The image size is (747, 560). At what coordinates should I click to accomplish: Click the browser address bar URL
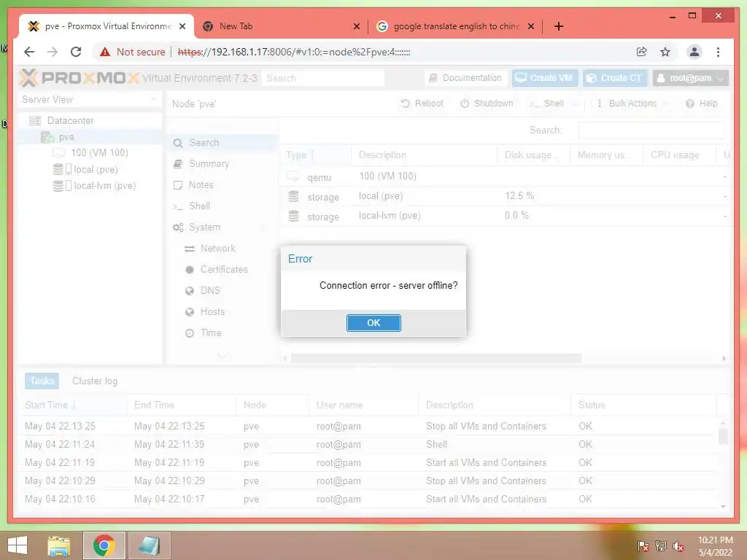click(294, 52)
